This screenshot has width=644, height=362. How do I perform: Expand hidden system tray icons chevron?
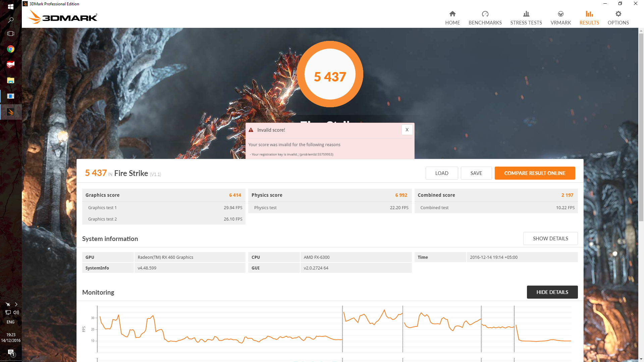point(16,304)
